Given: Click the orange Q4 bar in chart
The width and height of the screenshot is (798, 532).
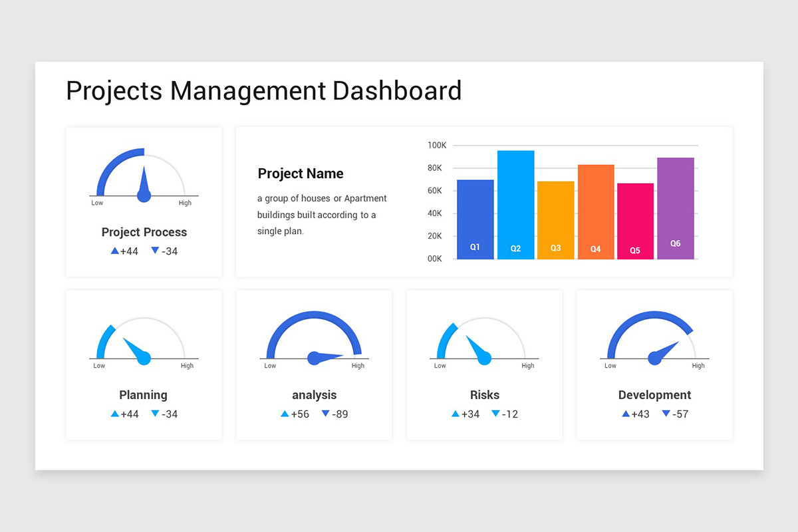Looking at the screenshot, I should click(595, 212).
